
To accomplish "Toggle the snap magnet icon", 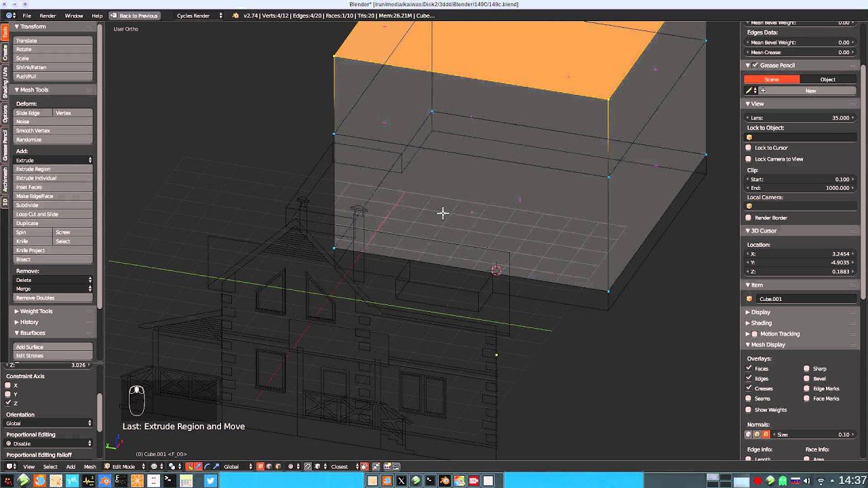I will click(x=308, y=466).
